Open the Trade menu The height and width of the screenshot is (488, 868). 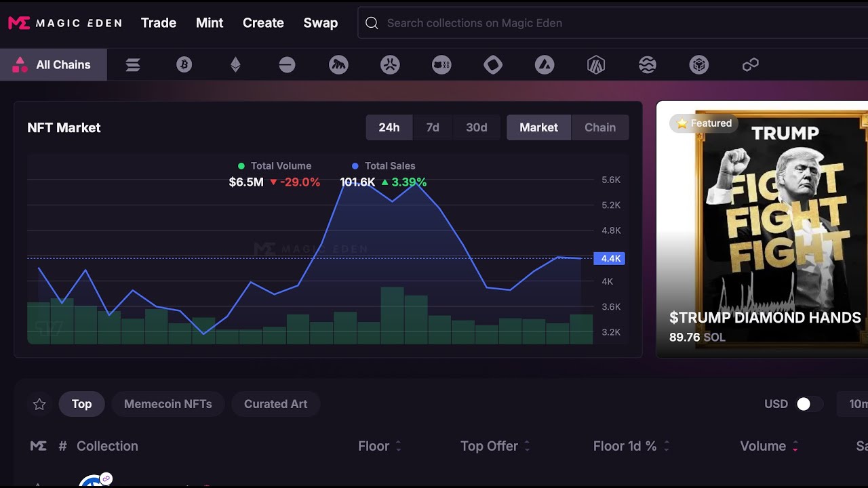[159, 23]
